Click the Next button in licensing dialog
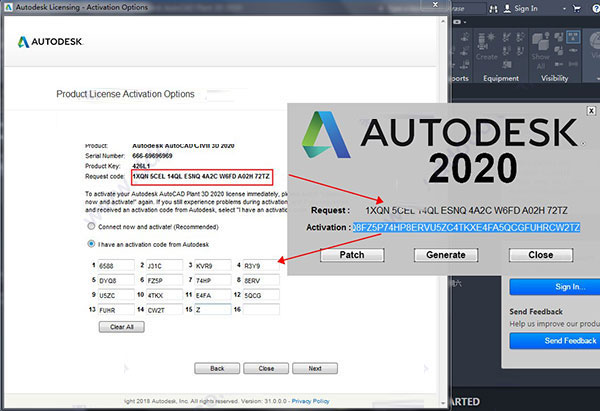600x411 pixels. [315, 368]
